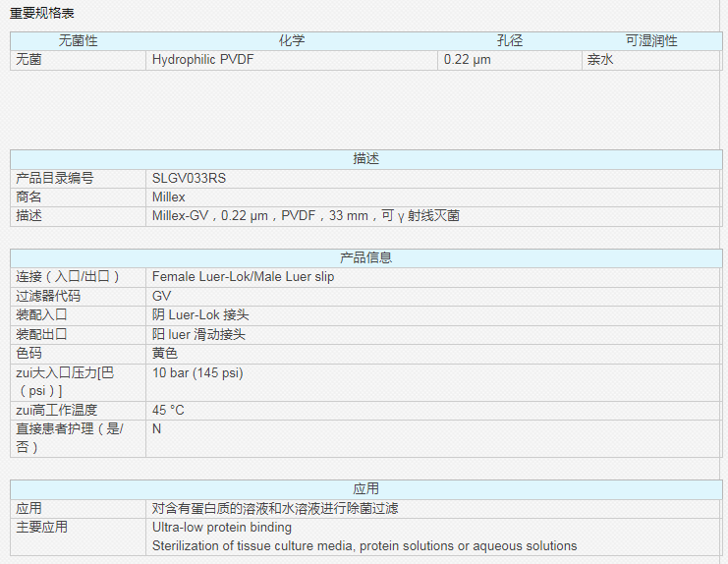Select the zui大入口压力 label
The height and width of the screenshot is (564, 728).
point(65,381)
